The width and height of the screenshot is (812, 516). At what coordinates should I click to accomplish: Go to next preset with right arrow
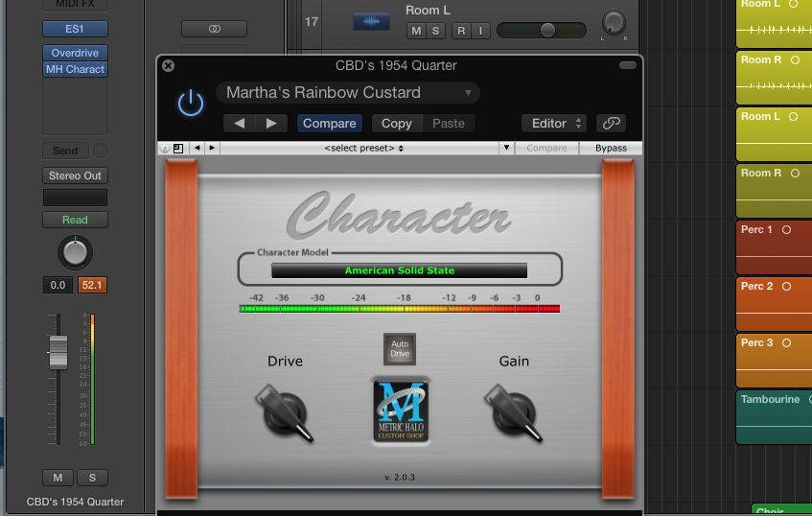pyautogui.click(x=271, y=123)
